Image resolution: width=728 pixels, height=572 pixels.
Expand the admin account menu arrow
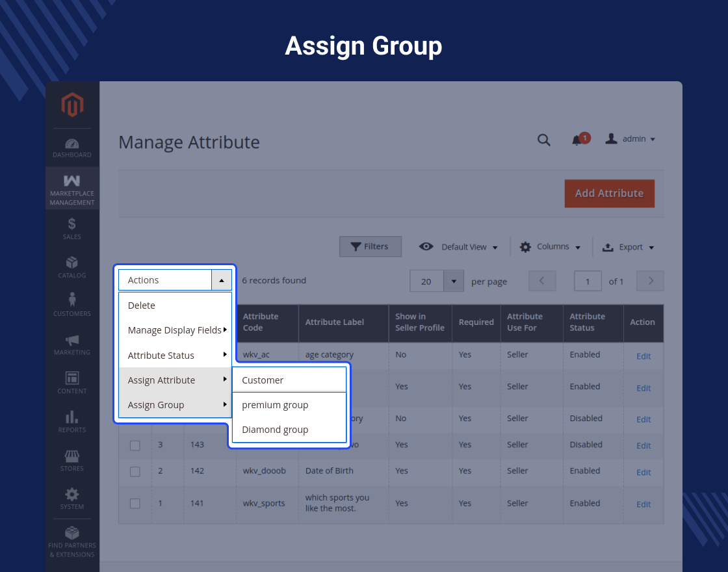[653, 139]
